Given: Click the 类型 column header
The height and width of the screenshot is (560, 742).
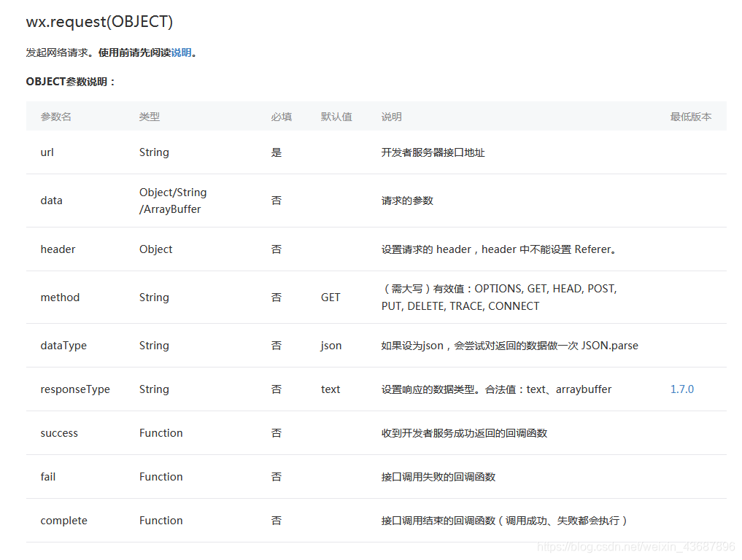Looking at the screenshot, I should [150, 117].
